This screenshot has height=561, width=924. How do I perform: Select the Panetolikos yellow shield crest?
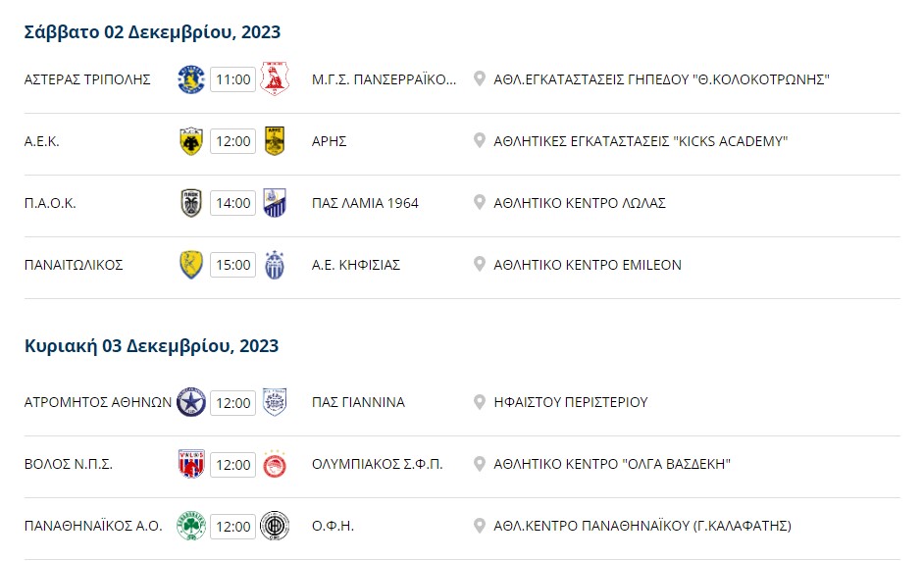[191, 265]
